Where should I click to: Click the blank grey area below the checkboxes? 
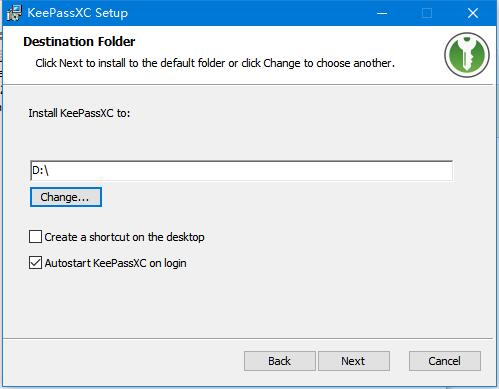pyautogui.click(x=248, y=305)
